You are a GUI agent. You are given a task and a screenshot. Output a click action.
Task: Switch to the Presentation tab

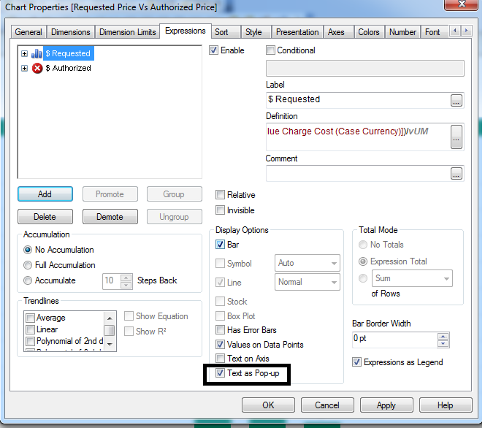coord(297,32)
